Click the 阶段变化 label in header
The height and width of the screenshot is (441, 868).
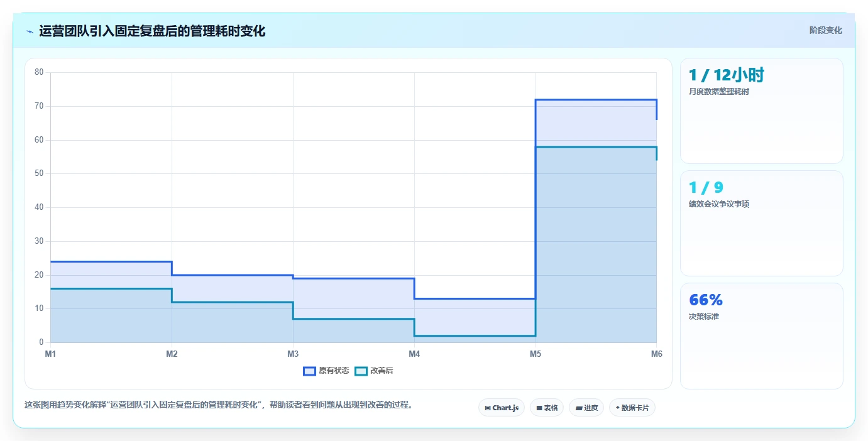[825, 30]
